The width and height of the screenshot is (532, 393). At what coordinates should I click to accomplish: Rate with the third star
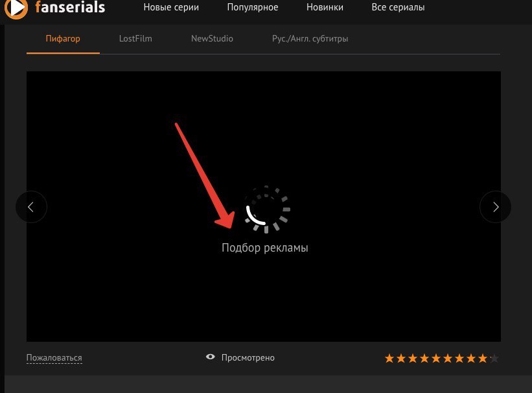(413, 358)
